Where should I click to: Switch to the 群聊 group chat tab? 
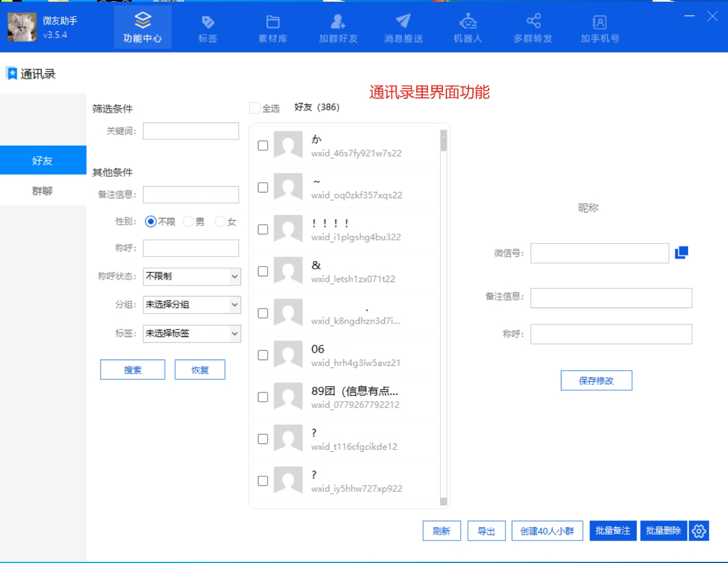42,191
